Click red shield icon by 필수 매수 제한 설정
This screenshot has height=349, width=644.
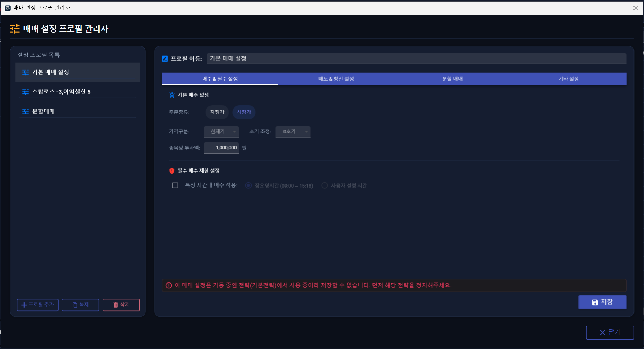coord(172,171)
